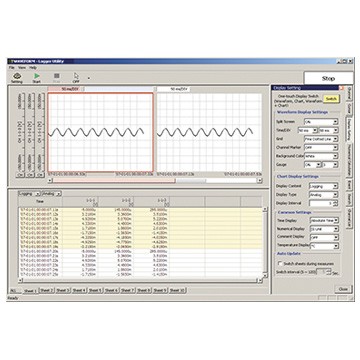Click the Close button in Display Setting
The image size is (360, 360).
coord(343,289)
